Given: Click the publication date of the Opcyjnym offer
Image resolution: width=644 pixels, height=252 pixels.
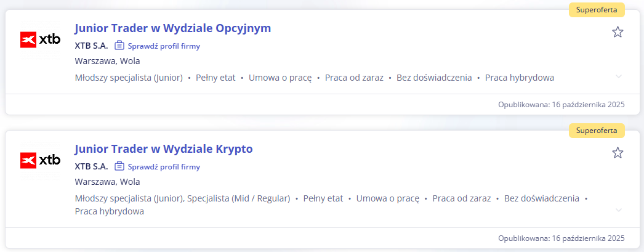Looking at the screenshot, I should 561,105.
